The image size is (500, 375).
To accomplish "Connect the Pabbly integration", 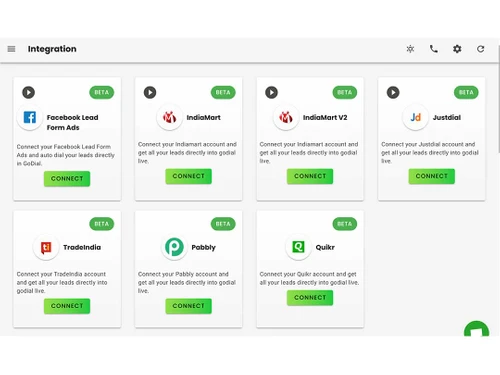I will coord(189,306).
